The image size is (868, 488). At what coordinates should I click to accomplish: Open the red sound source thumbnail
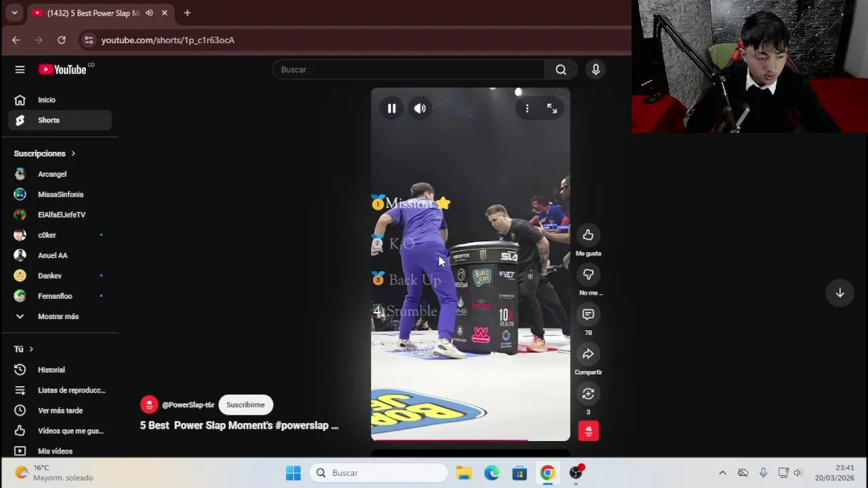pyautogui.click(x=588, y=431)
